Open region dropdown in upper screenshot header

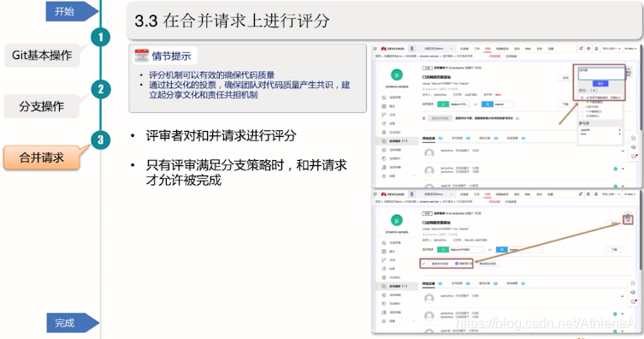click(612, 49)
